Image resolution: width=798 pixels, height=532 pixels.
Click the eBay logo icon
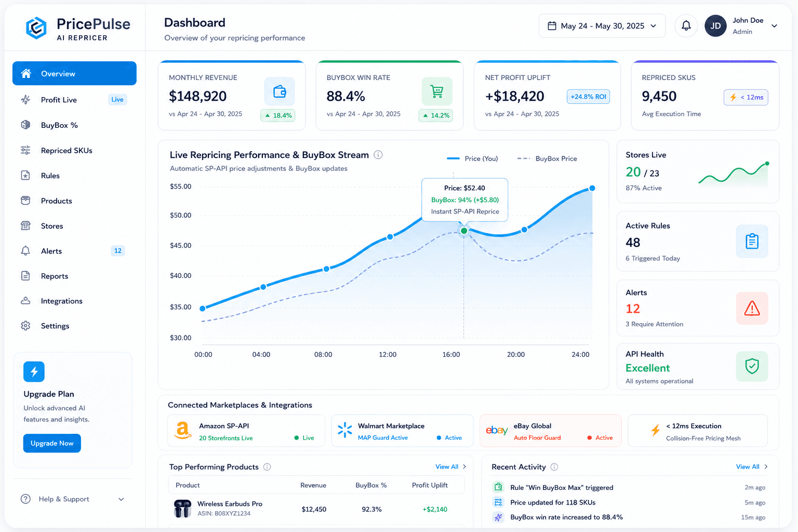[497, 430]
